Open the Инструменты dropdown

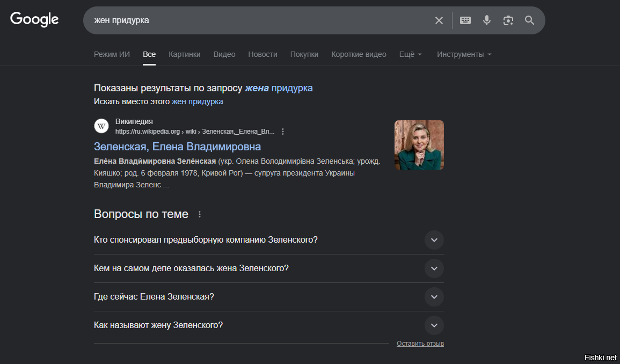pos(464,54)
